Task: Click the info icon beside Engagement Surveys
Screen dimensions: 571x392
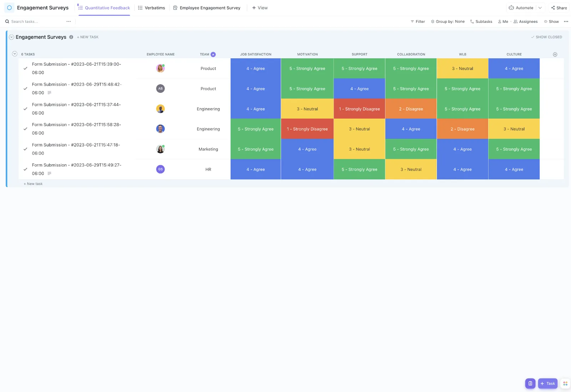Action: click(71, 37)
